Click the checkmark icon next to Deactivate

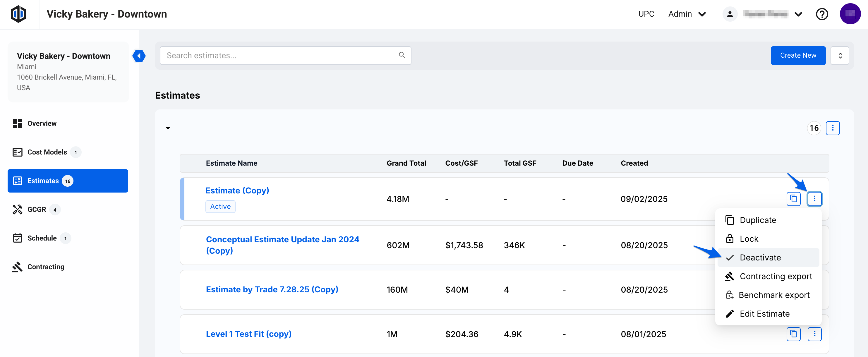pos(730,258)
